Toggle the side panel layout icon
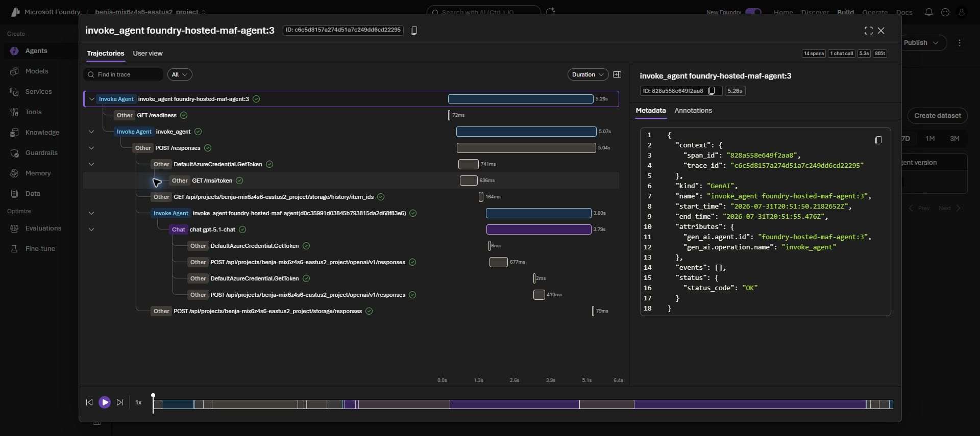 tap(617, 74)
